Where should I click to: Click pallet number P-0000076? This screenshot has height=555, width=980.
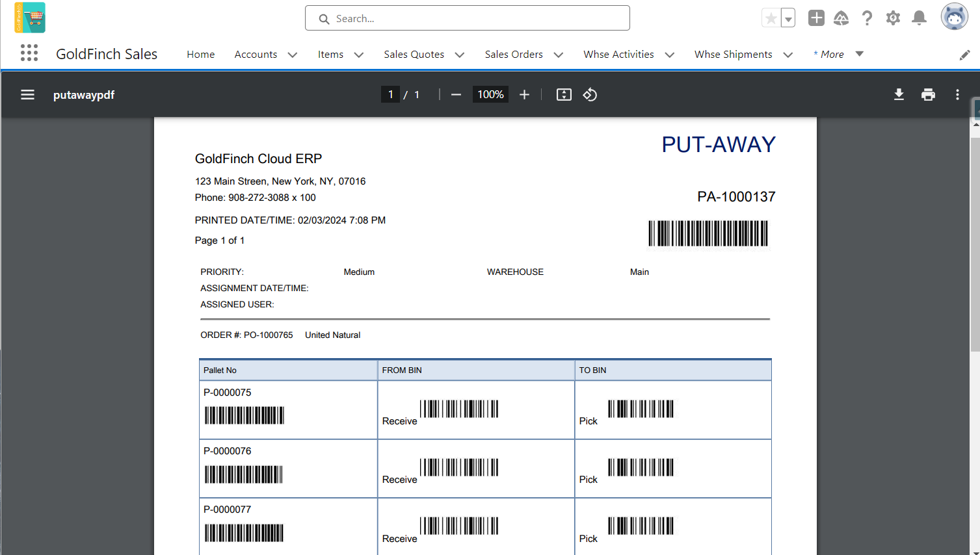click(227, 451)
